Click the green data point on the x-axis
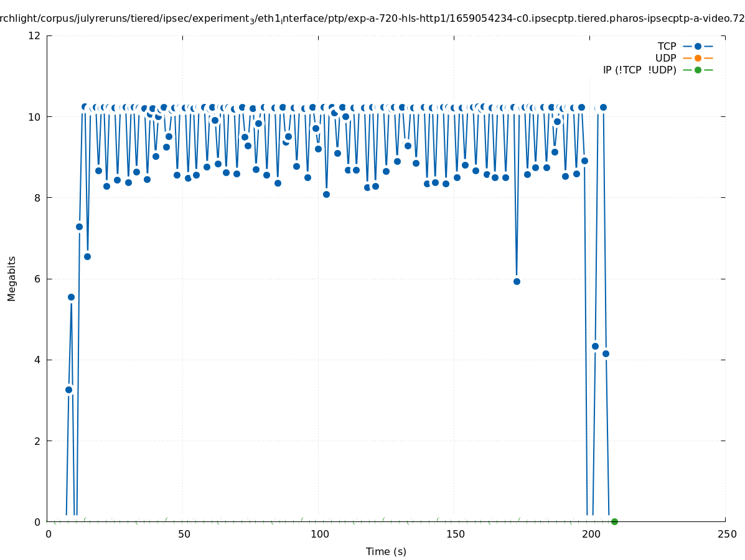The image size is (745, 560). coord(614,521)
